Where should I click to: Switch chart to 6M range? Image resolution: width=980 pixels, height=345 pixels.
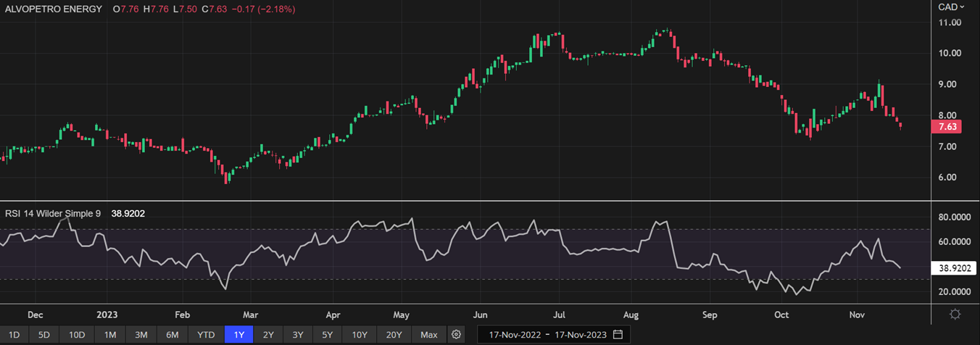173,335
